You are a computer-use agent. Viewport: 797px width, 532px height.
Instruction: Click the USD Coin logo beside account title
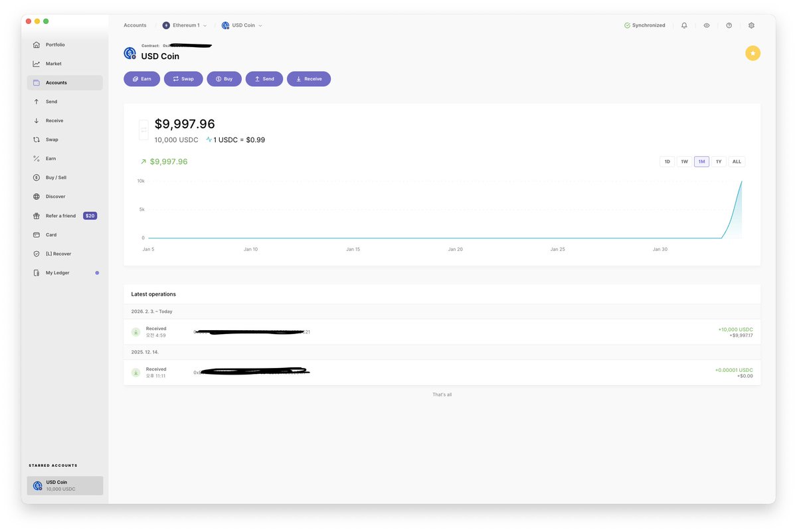coord(130,53)
